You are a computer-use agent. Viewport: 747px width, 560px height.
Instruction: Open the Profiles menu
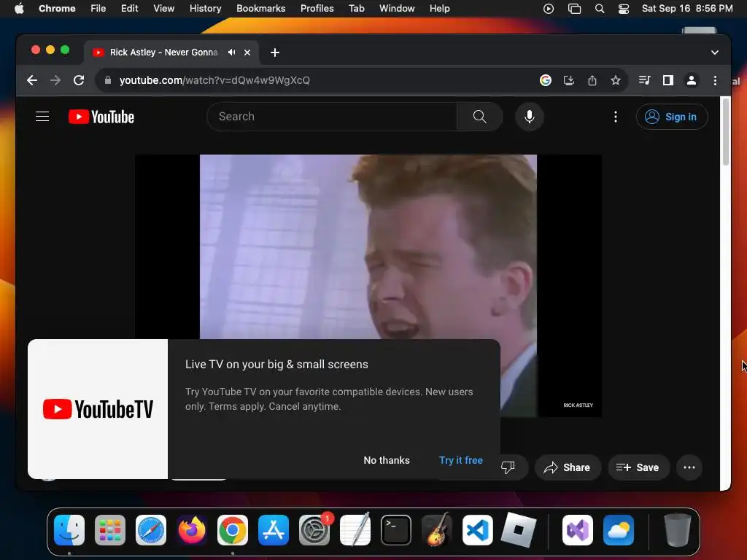(317, 9)
